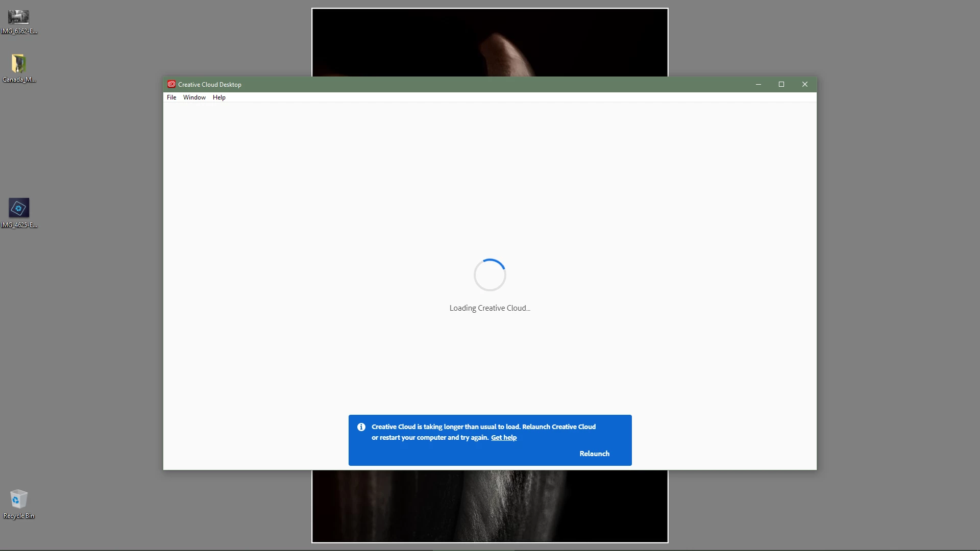Maximize the Creative Cloud Desktop window

[781, 84]
